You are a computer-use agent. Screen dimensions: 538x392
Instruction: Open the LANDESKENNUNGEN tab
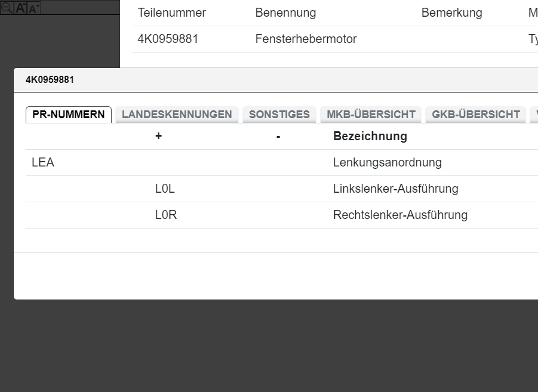177,115
